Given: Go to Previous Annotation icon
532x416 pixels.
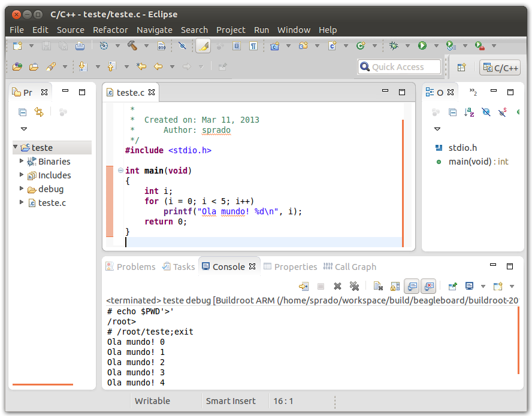Looking at the screenshot, I should [111, 66].
